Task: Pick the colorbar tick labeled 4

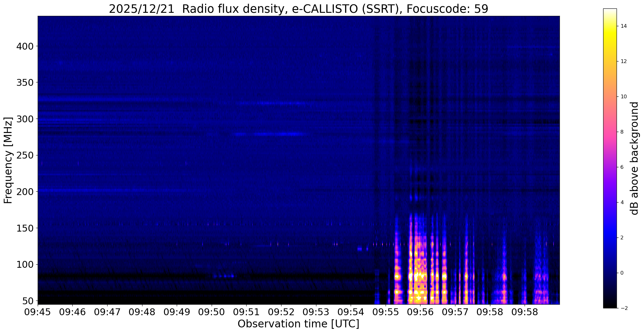Action: (622, 203)
